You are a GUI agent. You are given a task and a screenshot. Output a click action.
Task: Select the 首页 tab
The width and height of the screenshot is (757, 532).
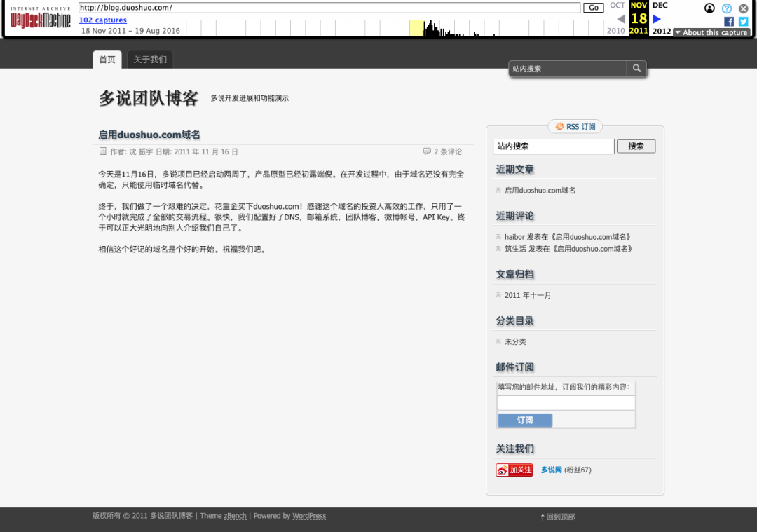(107, 60)
